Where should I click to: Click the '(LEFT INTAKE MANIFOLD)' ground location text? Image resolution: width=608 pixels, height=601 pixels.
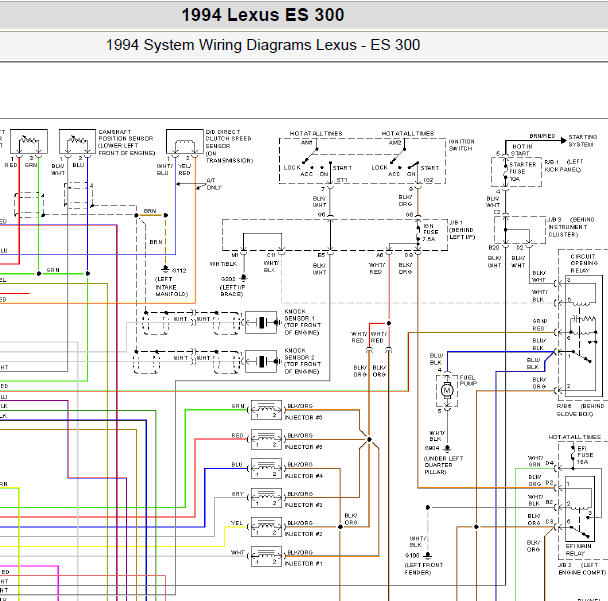[x=171, y=287]
